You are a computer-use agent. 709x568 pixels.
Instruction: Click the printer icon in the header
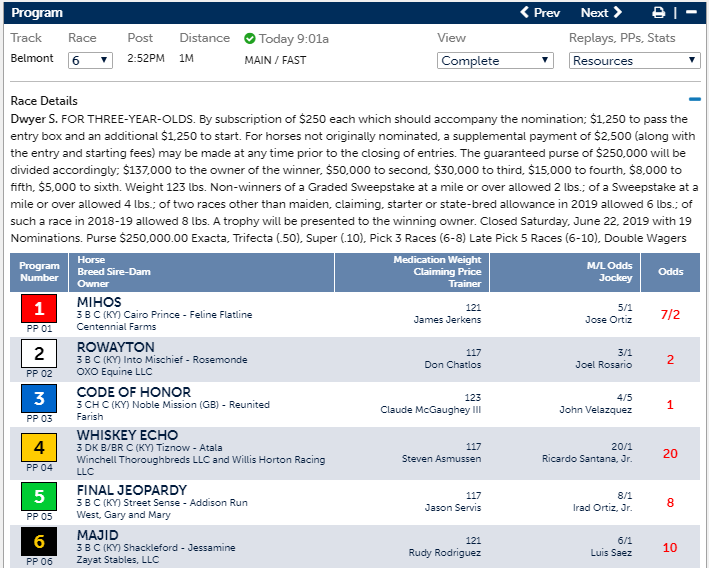click(658, 13)
